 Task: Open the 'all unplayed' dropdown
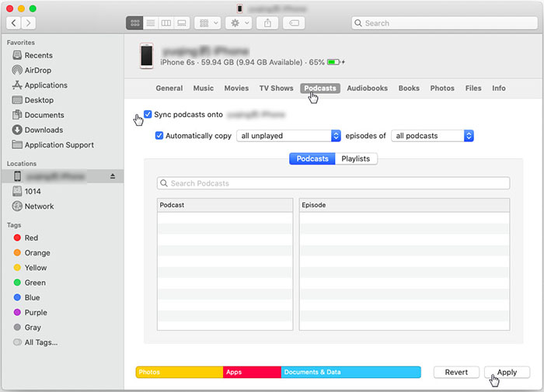pos(288,136)
